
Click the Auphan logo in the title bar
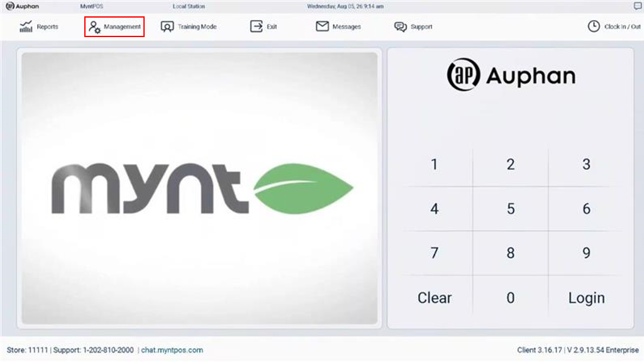click(22, 6)
